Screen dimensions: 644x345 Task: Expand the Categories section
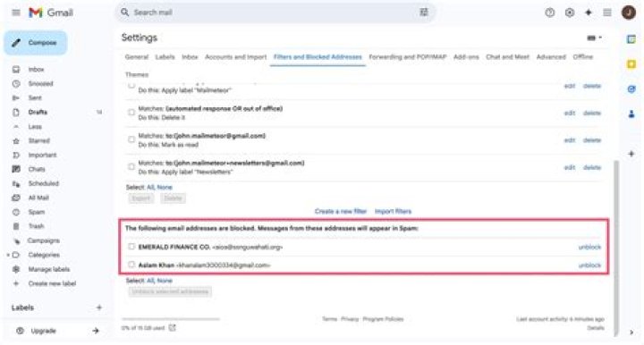tap(8, 255)
